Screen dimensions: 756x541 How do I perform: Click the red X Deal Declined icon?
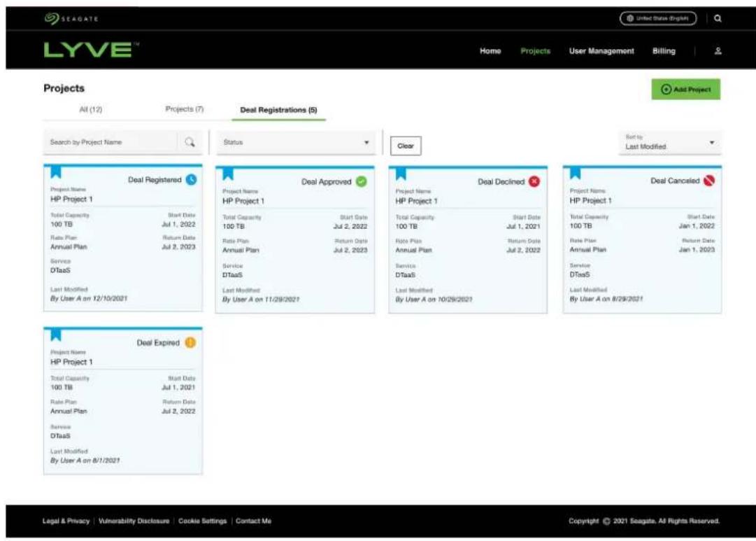534,181
